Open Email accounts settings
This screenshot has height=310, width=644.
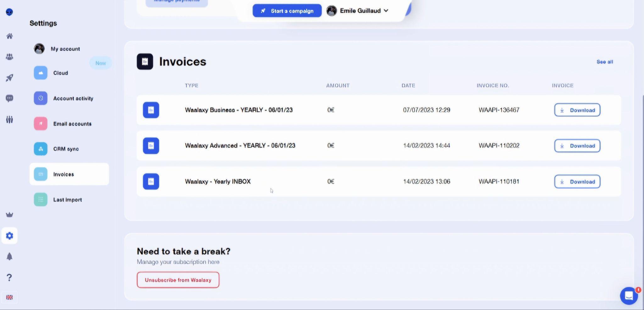(72, 124)
